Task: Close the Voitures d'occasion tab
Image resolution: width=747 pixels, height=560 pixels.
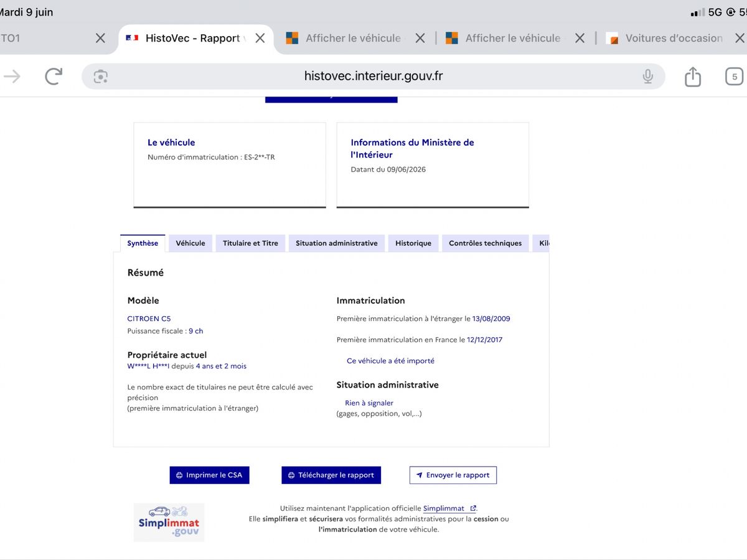Action: [x=740, y=38]
